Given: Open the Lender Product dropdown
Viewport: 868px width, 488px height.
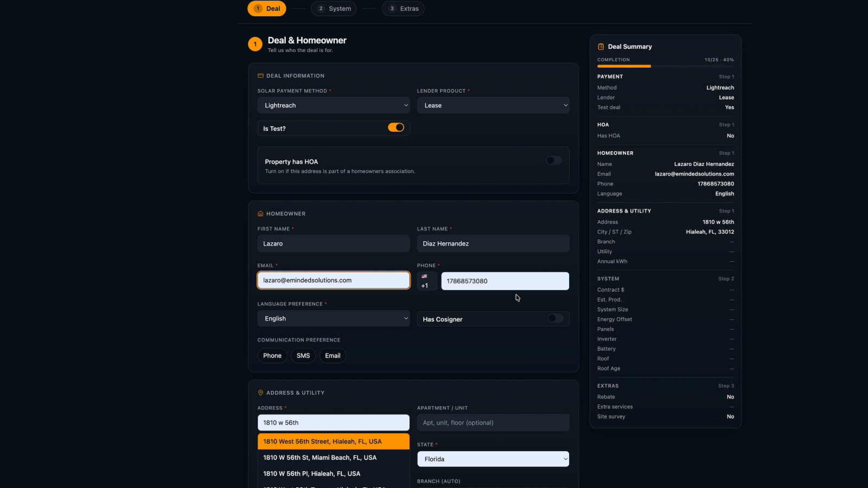Looking at the screenshot, I should pos(493,105).
